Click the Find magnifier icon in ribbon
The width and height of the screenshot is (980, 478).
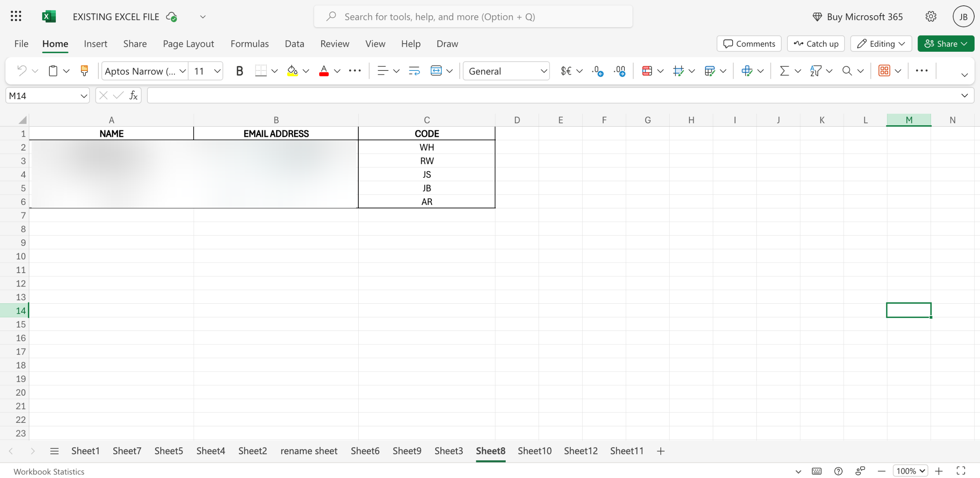847,71
